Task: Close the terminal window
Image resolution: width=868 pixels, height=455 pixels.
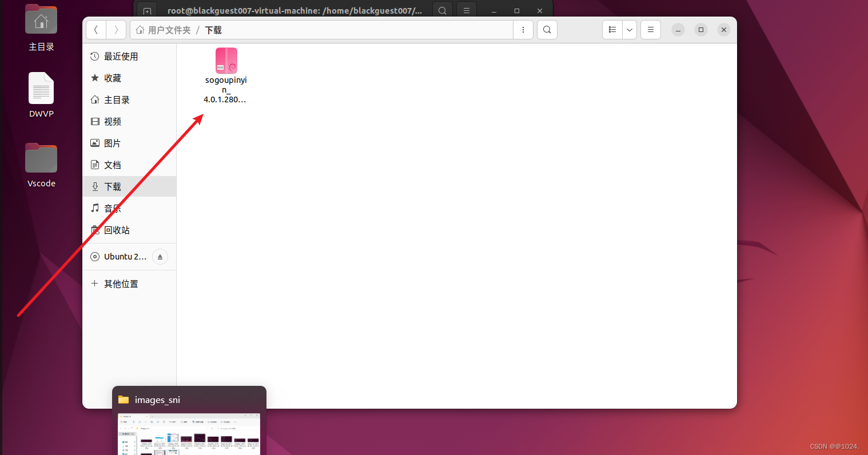Action: click(540, 11)
